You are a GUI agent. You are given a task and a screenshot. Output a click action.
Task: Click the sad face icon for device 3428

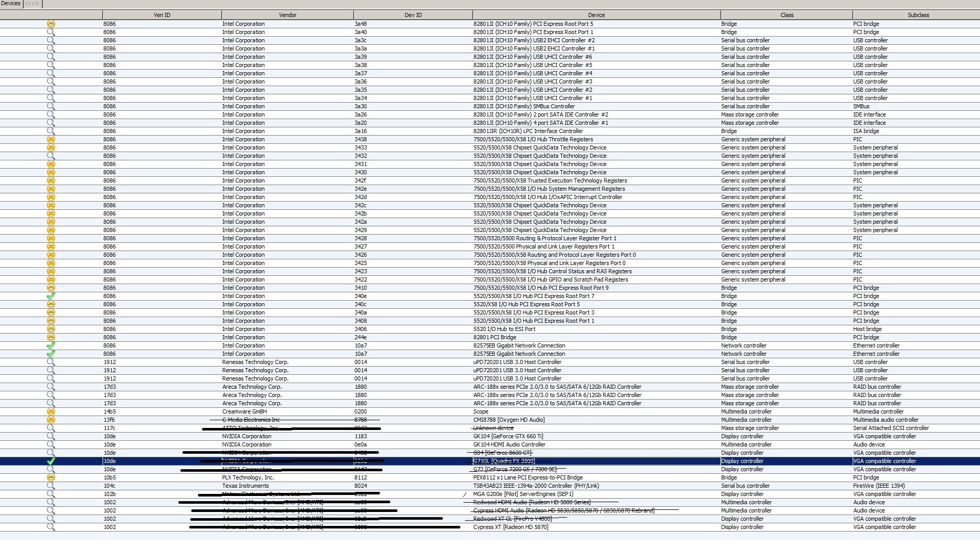tap(51, 238)
